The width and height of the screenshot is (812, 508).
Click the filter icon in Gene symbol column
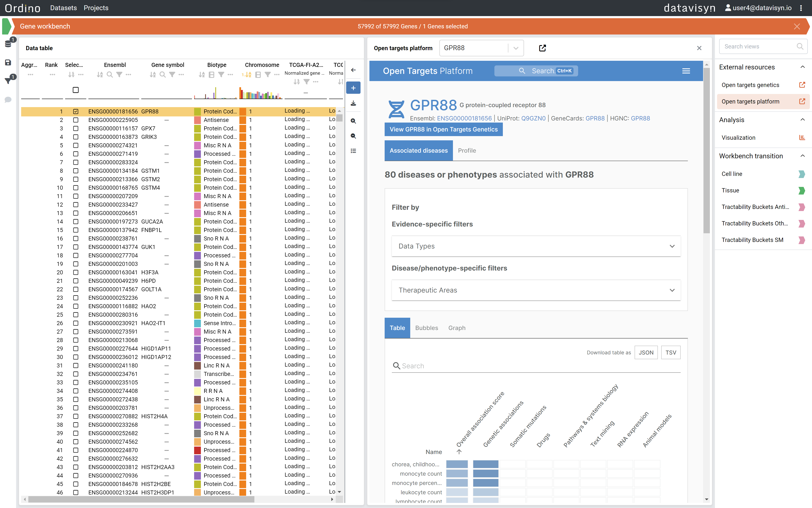click(172, 75)
